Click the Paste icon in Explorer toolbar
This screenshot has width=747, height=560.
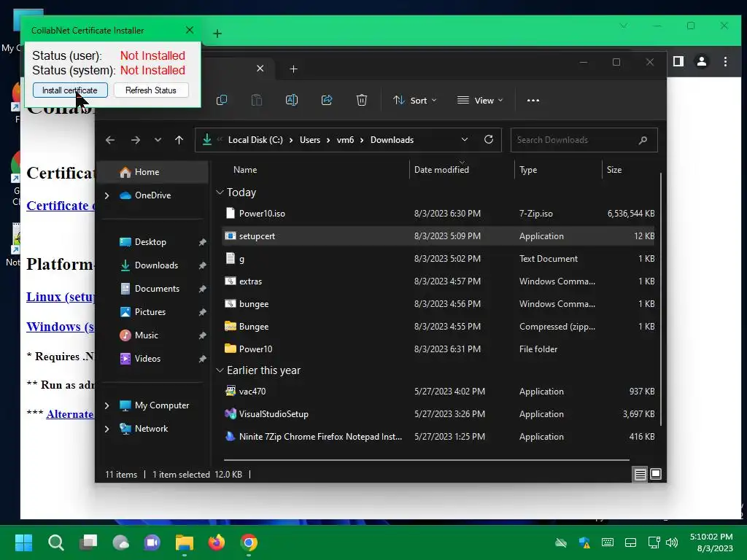click(x=257, y=100)
